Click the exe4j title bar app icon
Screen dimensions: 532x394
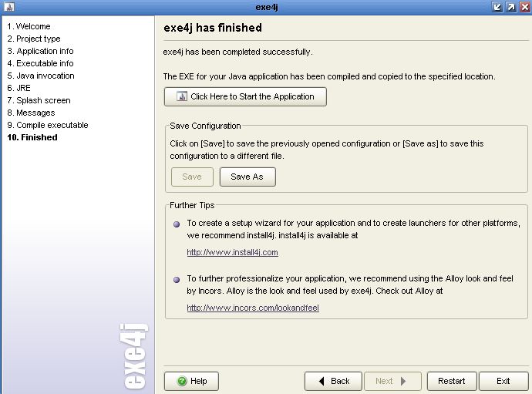tap(9, 6)
